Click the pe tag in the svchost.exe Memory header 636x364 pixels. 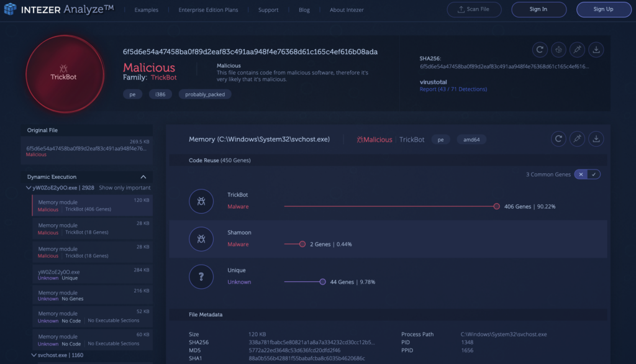click(x=440, y=140)
